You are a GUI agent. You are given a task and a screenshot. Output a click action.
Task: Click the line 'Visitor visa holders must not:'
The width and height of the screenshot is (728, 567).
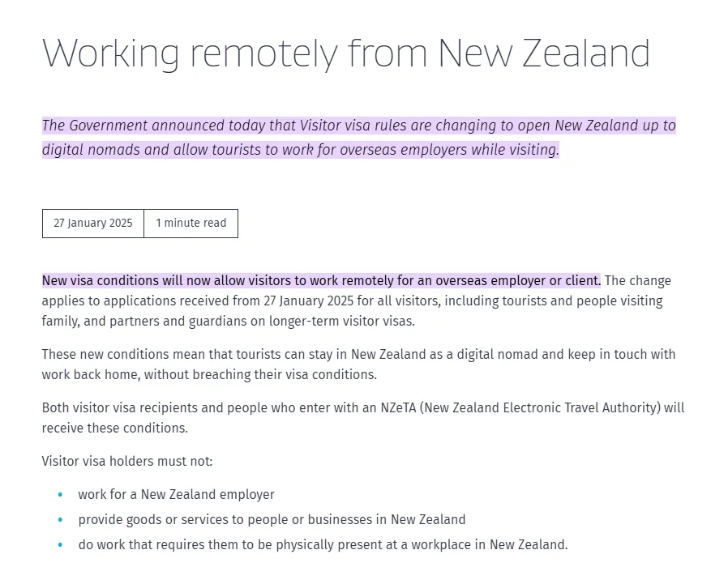tap(126, 461)
